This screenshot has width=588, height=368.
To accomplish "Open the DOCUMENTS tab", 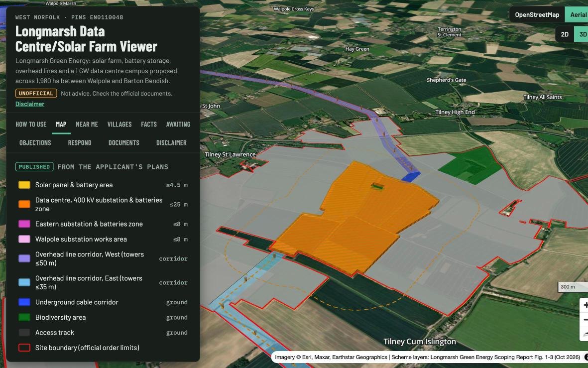I will tap(124, 143).
